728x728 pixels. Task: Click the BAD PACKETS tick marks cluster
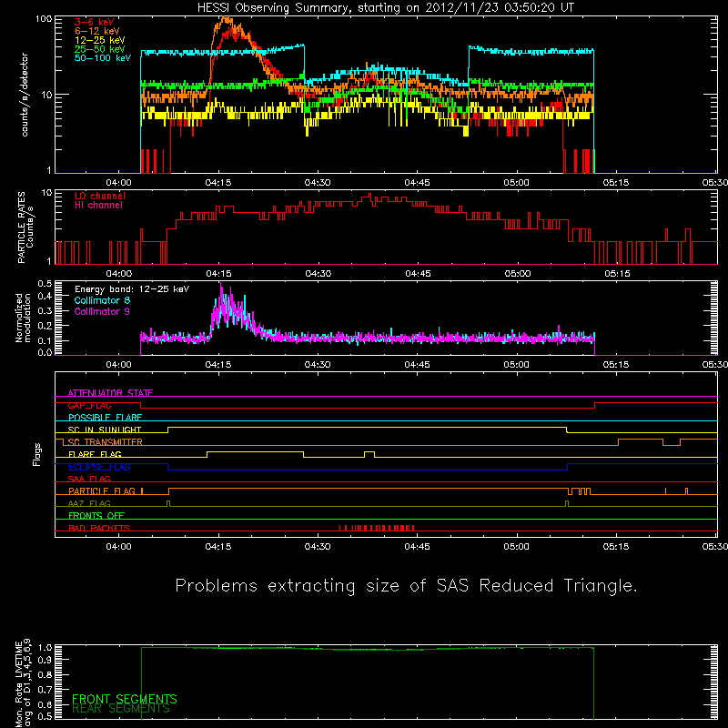click(377, 528)
